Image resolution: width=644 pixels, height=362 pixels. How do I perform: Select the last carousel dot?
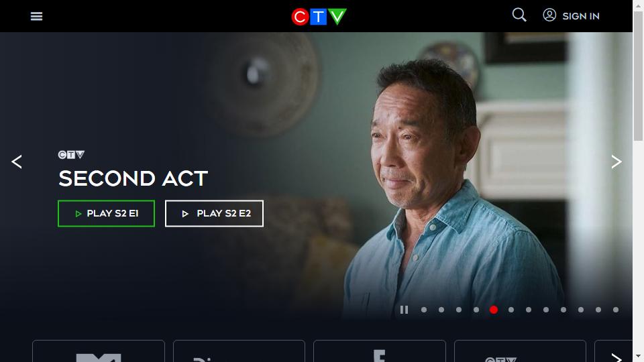pos(616,310)
